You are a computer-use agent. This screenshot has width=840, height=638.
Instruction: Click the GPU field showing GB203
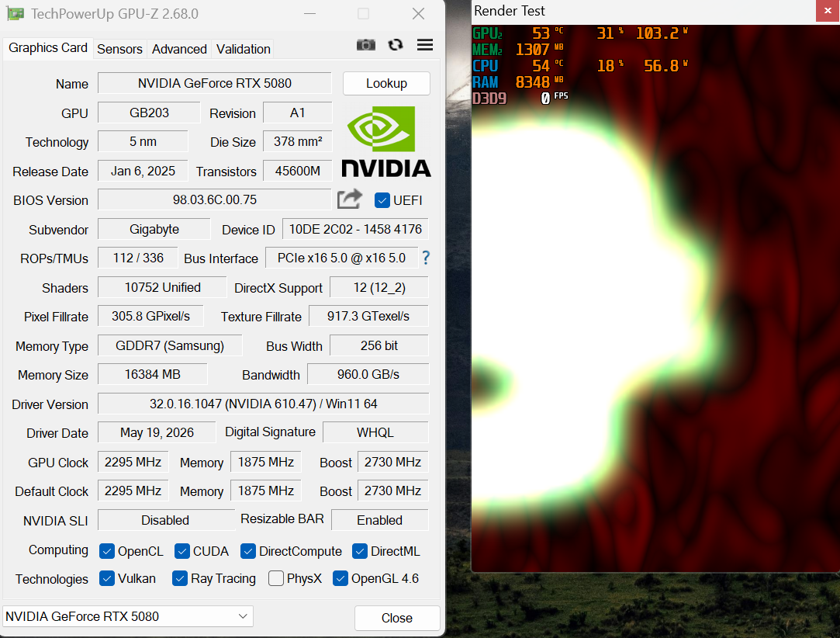(x=149, y=113)
